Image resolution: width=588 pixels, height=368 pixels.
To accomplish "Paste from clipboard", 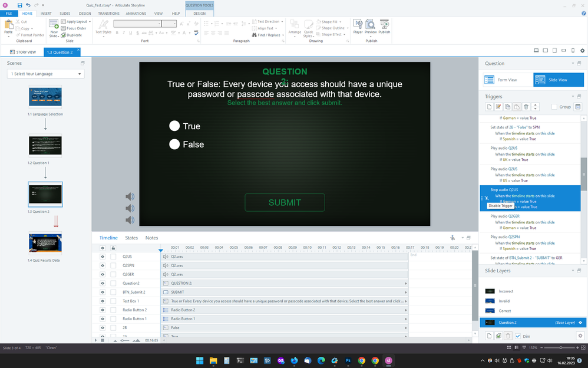I will point(8,28).
